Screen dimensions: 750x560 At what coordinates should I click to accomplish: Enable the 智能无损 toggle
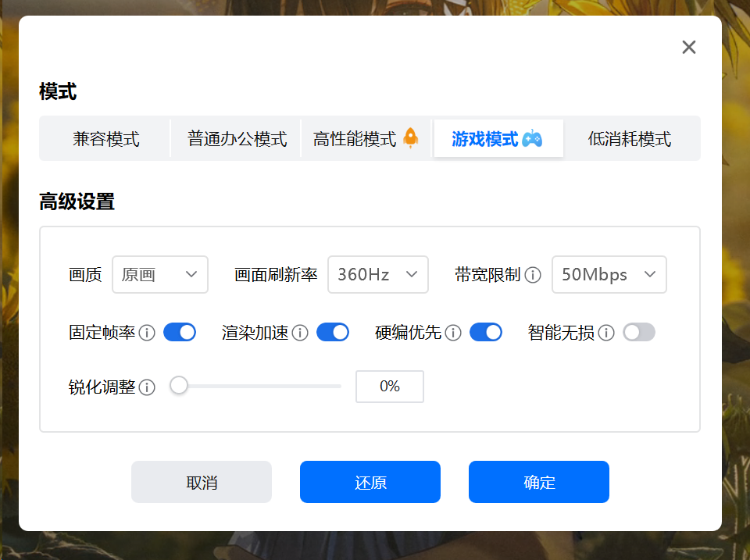point(639,333)
